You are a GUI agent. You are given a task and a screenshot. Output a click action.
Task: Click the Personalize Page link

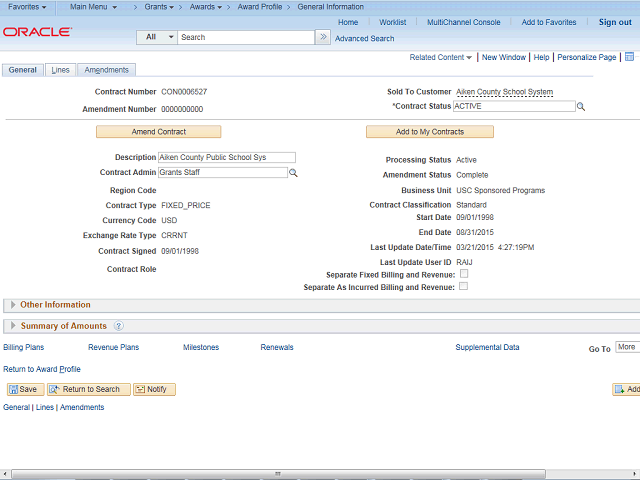(587, 57)
